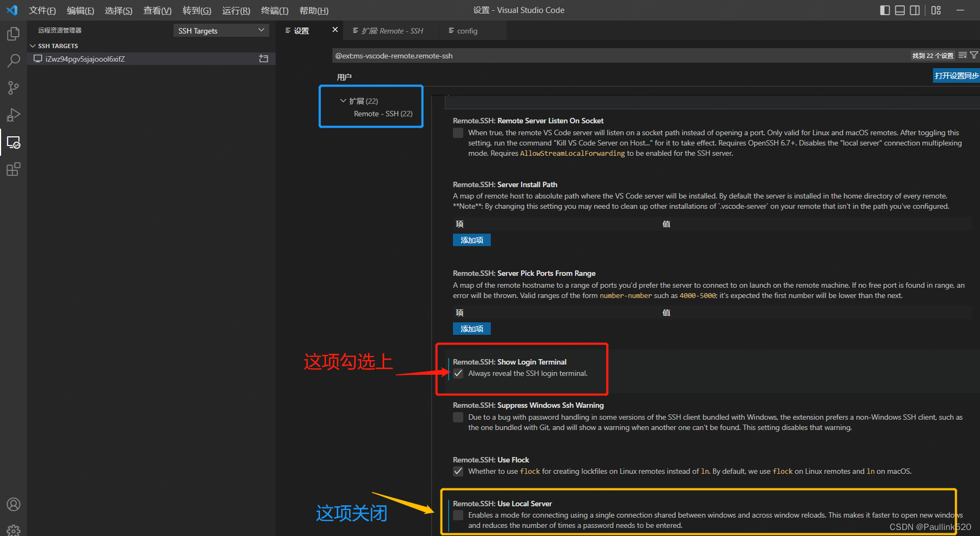
Task: Click the Show Login Terminal setting title
Action: coord(510,362)
